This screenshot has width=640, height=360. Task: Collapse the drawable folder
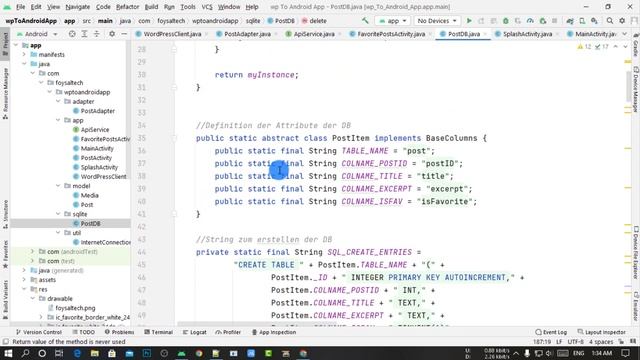[x=33, y=298]
